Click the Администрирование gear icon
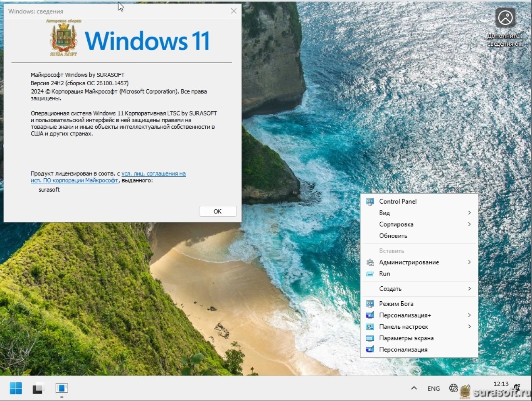532x401 pixels. tap(369, 262)
